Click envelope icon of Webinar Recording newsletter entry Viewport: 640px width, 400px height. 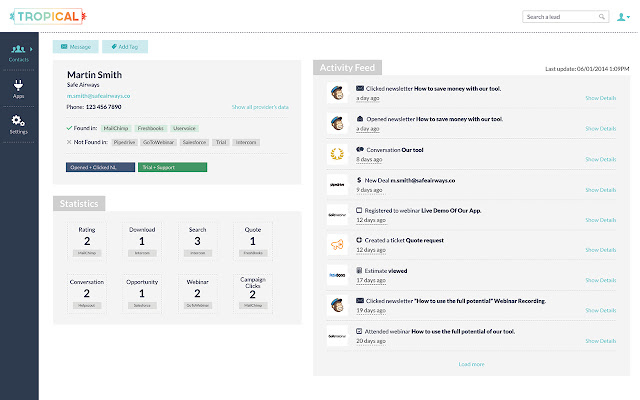point(360,300)
